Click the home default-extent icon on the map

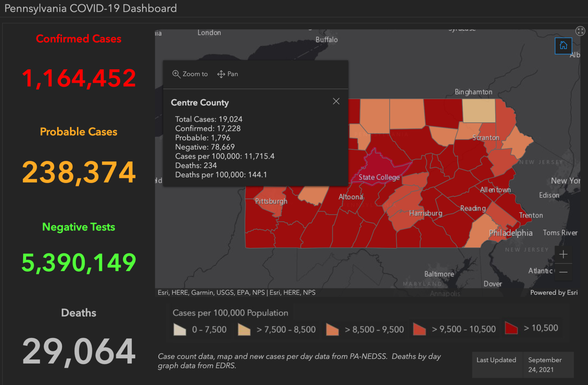pos(563,46)
